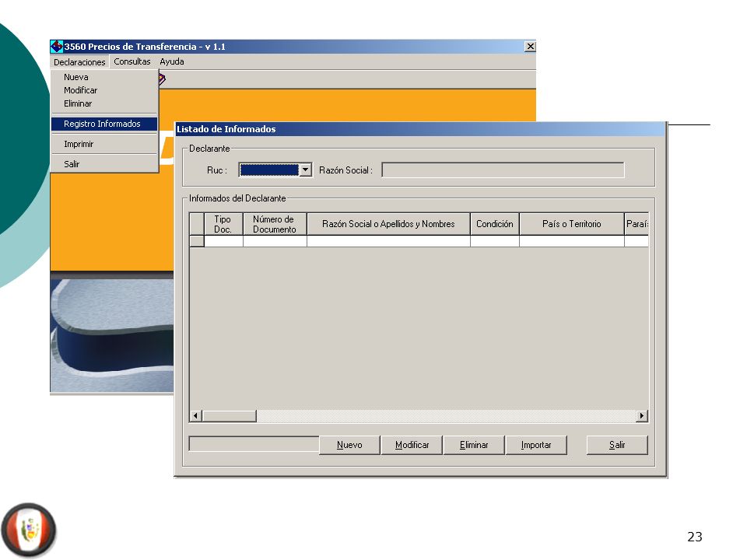Click the Importar button
The image size is (747, 560).
click(x=536, y=445)
